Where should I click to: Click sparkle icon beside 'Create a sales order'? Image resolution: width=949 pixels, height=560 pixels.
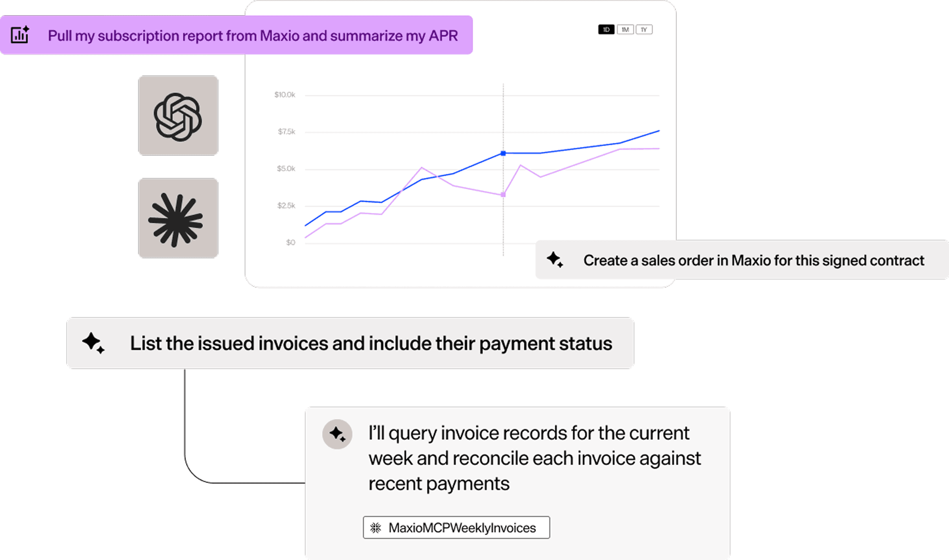pyautogui.click(x=555, y=260)
